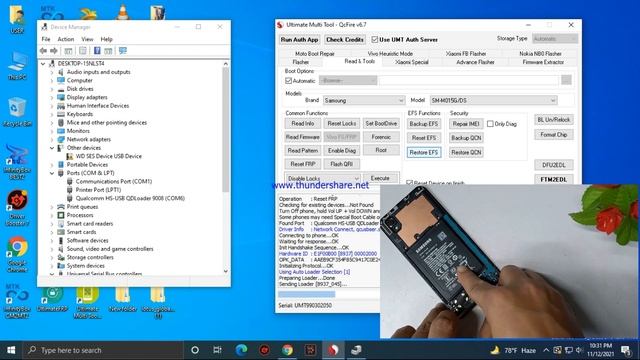The height and width of the screenshot is (360, 640).
Task: Click monitor scan icon in Device Manager toolbar
Action: click(123, 51)
